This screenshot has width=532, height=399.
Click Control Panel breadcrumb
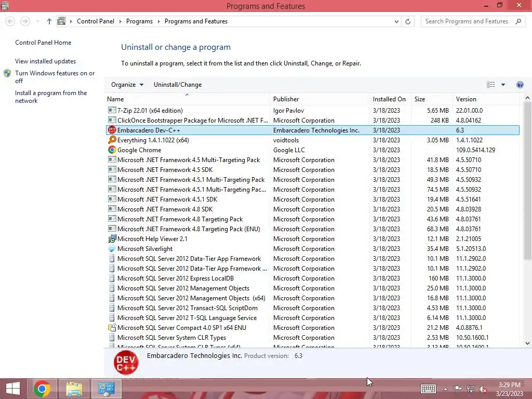(x=96, y=21)
